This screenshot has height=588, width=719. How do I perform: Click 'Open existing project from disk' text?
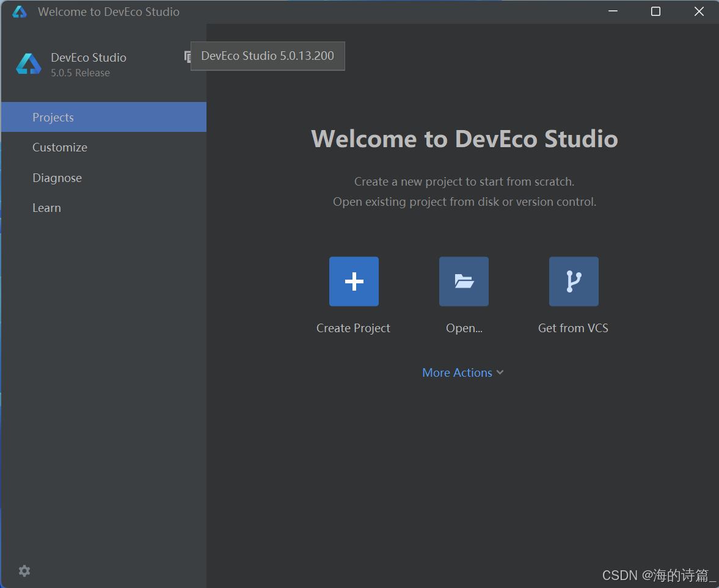click(x=415, y=201)
